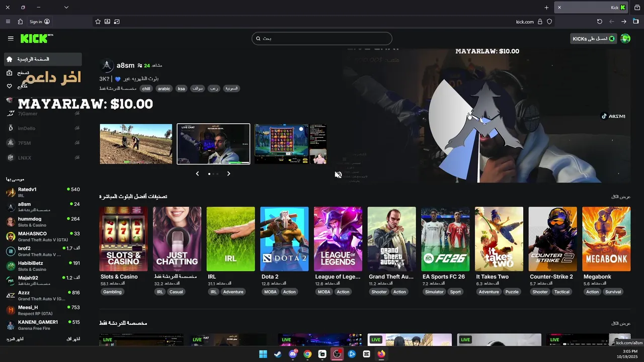Click the media player icon in browser toolbar
The image size is (644, 362).
coord(117,22)
